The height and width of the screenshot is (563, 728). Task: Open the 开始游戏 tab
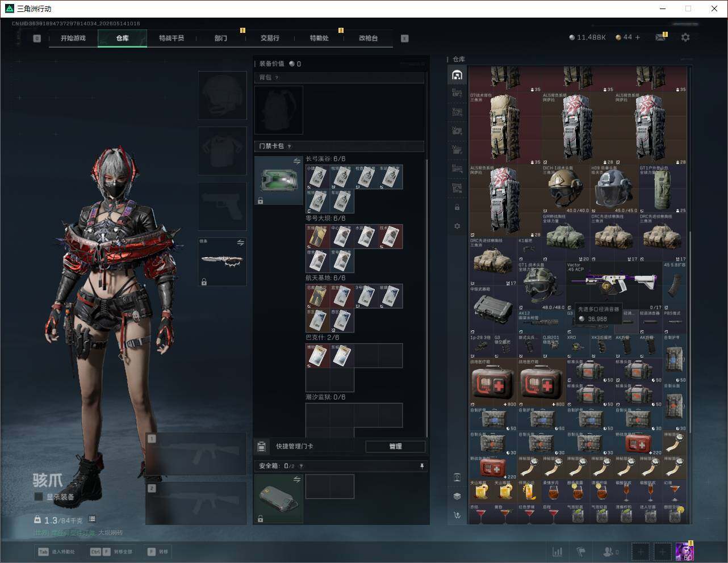[x=73, y=38]
